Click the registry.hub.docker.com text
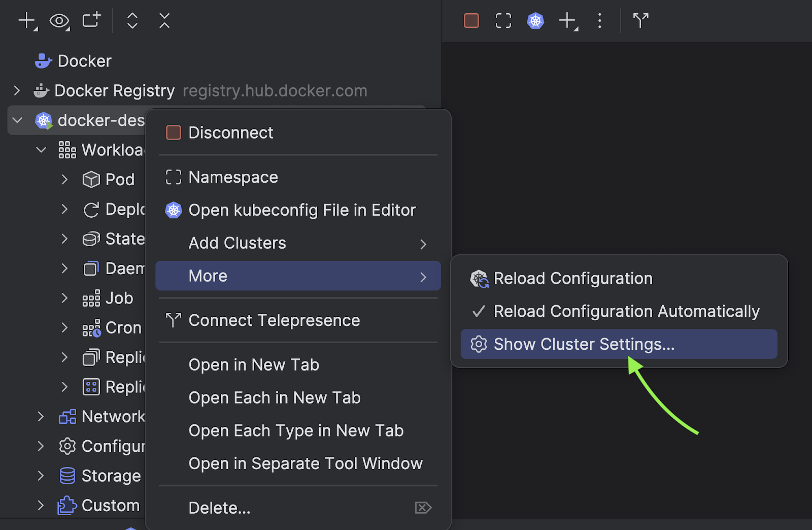812x530 pixels. coord(275,91)
